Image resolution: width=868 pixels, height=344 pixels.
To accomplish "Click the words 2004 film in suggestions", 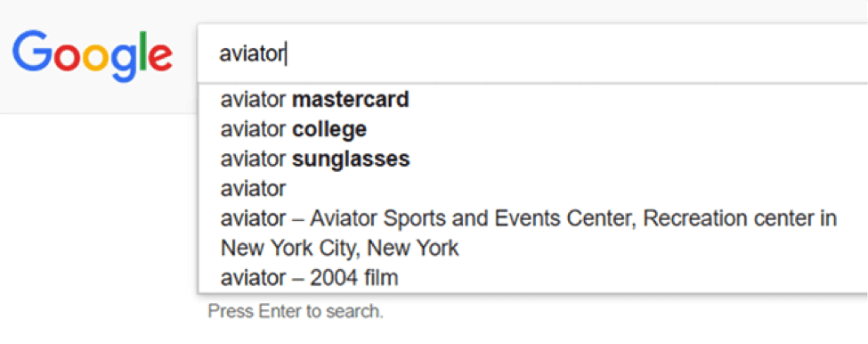I will click(353, 277).
